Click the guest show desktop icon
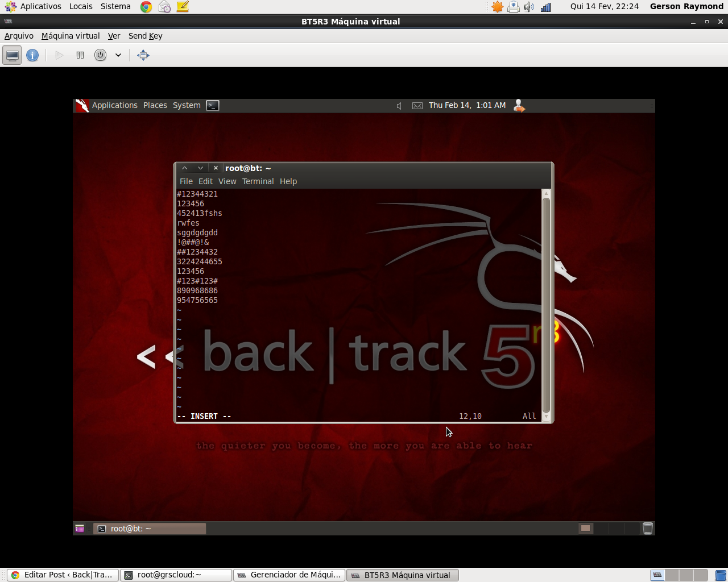728x582 pixels. coord(80,529)
